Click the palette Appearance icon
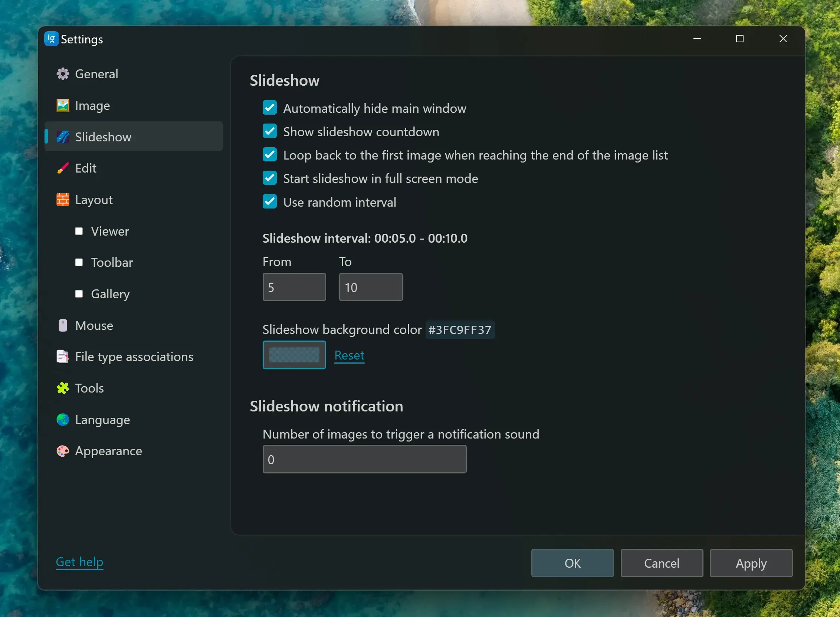The width and height of the screenshot is (840, 617). [63, 451]
